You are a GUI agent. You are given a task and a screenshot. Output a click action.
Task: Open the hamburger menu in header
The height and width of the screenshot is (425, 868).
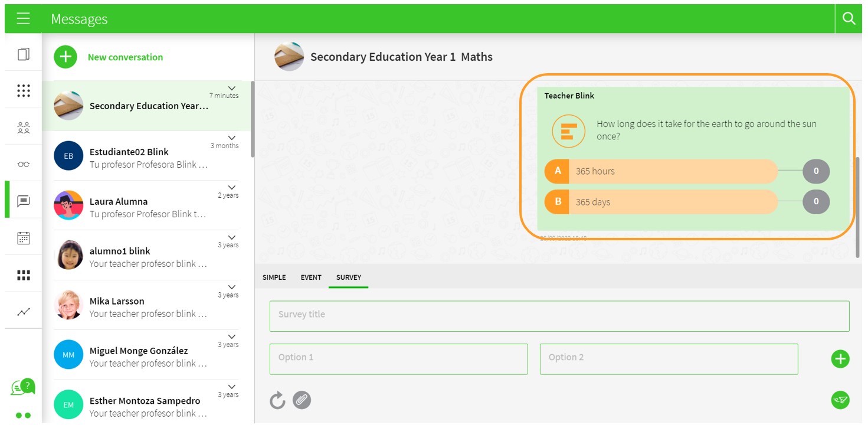point(23,19)
